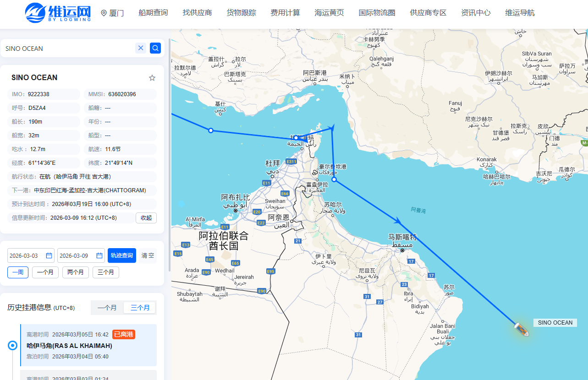Image resolution: width=588 pixels, height=380 pixels.
Task: Click the MMSI value 636020396
Action: coord(122,94)
